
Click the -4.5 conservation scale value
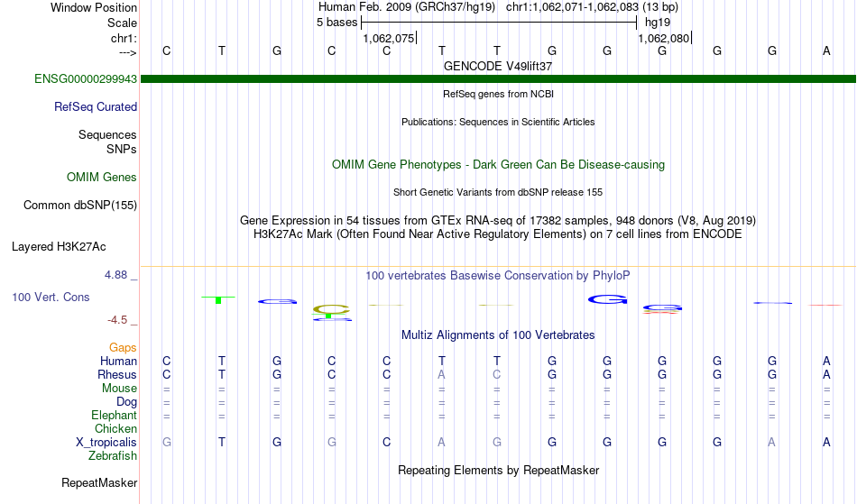[x=117, y=319]
